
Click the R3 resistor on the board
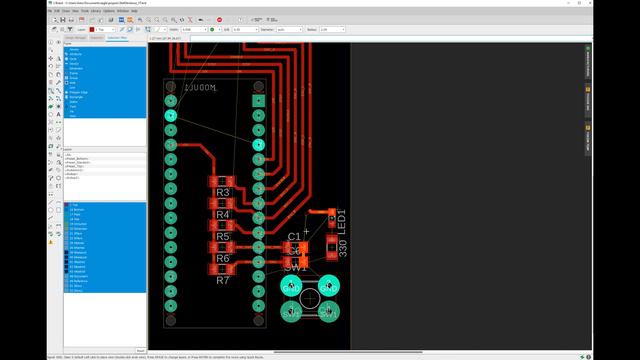222,182
